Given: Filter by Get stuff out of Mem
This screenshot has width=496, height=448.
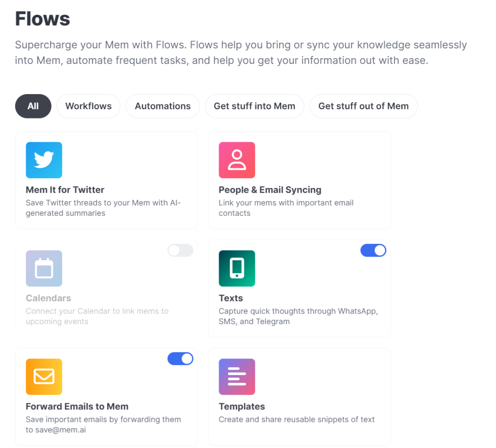Looking at the screenshot, I should click(363, 106).
